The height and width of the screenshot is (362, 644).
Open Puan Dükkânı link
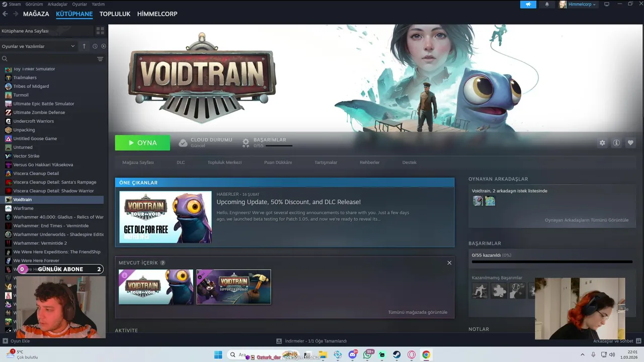278,162
